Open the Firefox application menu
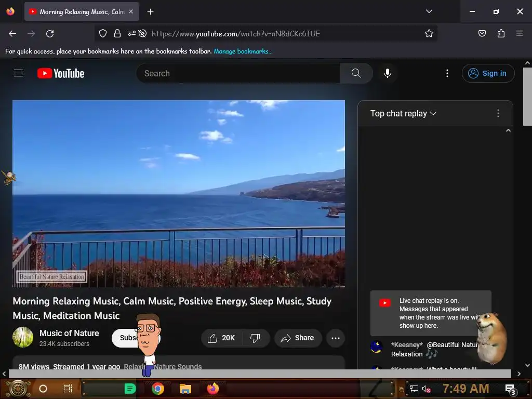 tap(520, 34)
